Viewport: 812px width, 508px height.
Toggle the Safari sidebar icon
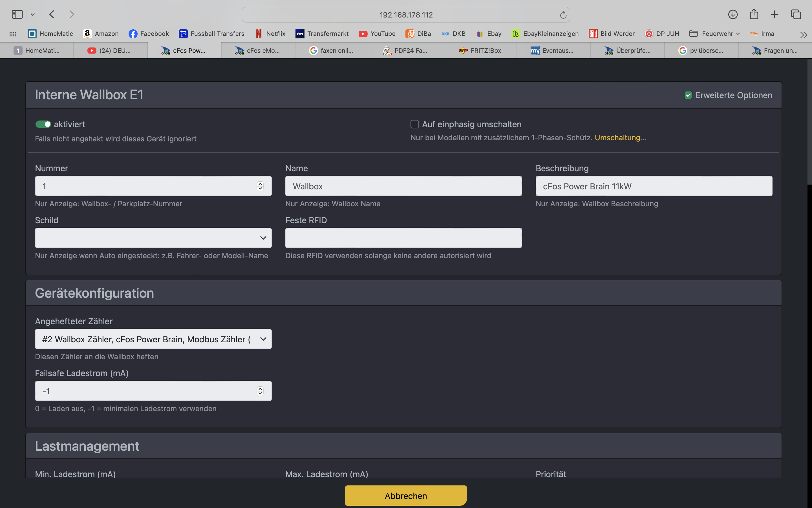(x=17, y=14)
